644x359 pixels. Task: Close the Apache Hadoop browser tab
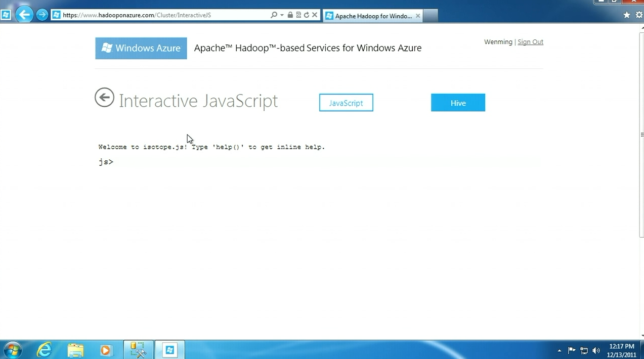click(418, 16)
